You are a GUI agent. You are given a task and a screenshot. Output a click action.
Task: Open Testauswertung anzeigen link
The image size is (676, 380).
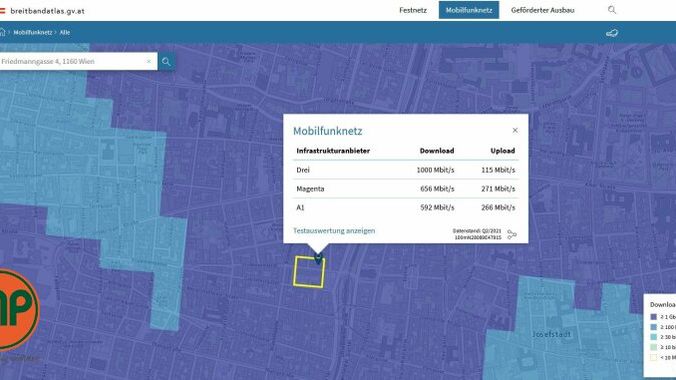(334, 231)
